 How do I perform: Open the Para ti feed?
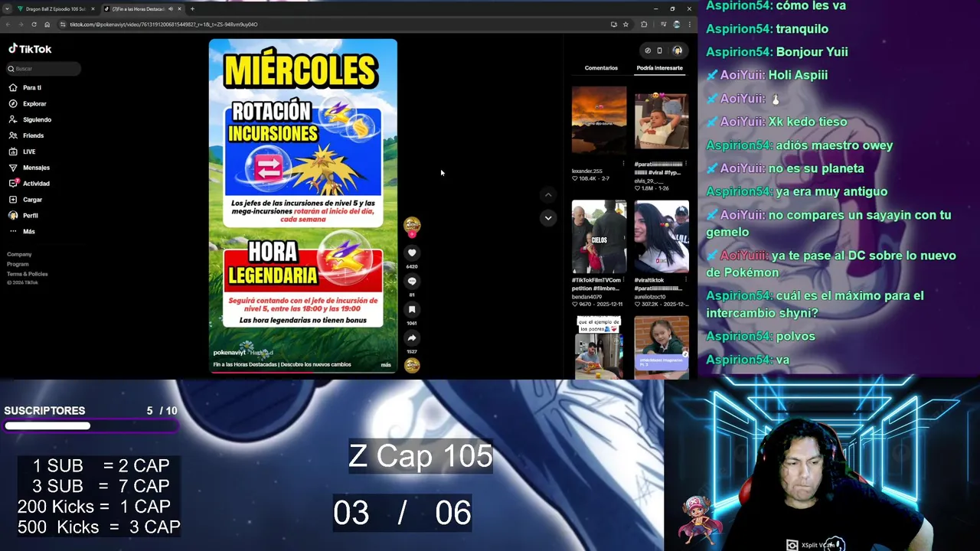[25, 88]
